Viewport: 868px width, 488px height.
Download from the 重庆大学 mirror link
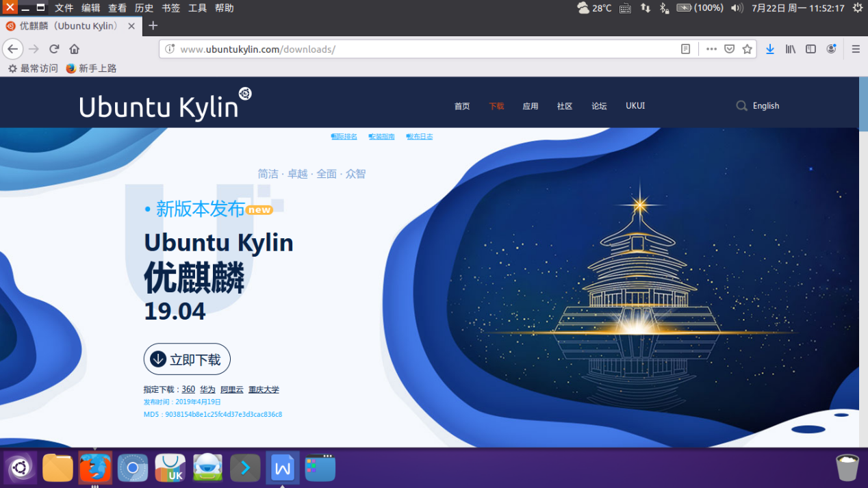264,389
